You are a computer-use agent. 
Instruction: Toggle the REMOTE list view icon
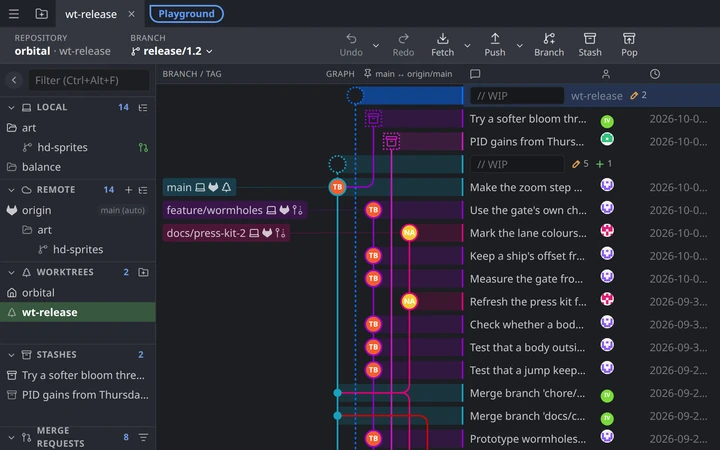coord(143,190)
